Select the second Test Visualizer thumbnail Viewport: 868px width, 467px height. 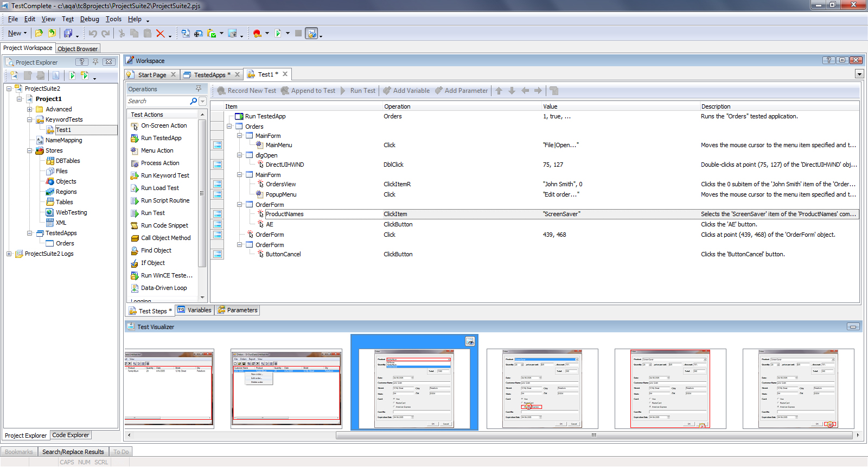point(286,388)
